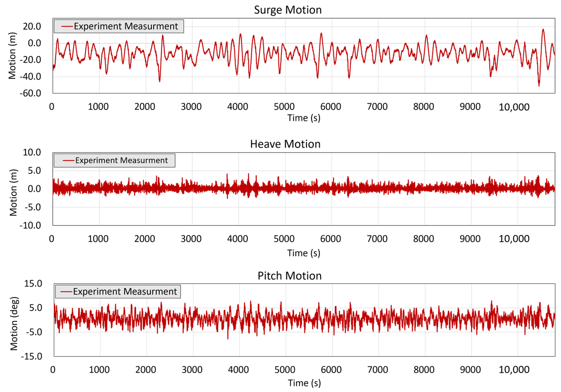Click 10,000 tick label under Surge chart
Screen dimensions: 561x392
coord(514,107)
